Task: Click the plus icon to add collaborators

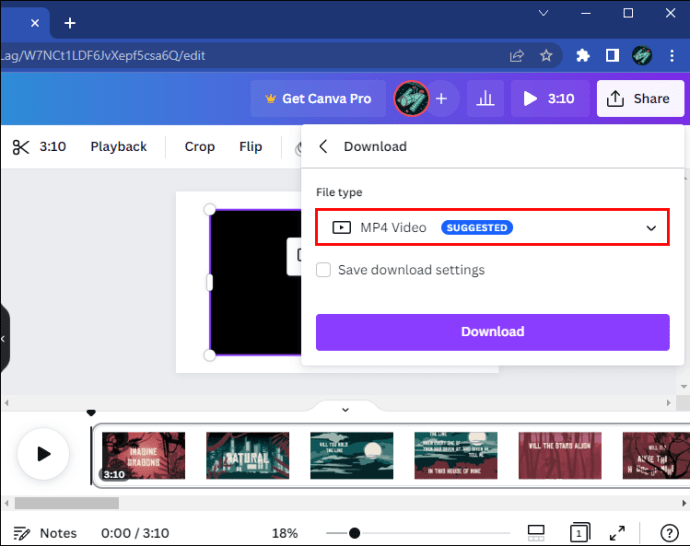Action: [x=441, y=99]
